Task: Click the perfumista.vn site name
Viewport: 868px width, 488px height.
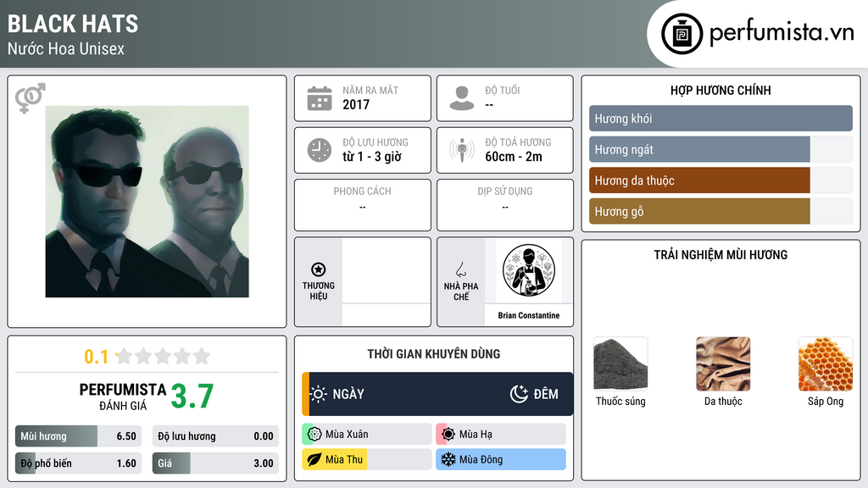Action: click(782, 33)
